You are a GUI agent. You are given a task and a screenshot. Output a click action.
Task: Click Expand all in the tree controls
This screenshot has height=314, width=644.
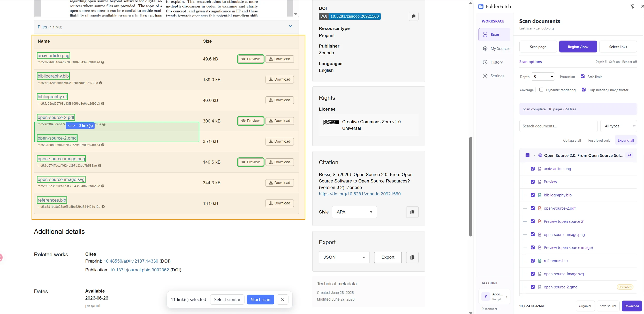point(626,140)
